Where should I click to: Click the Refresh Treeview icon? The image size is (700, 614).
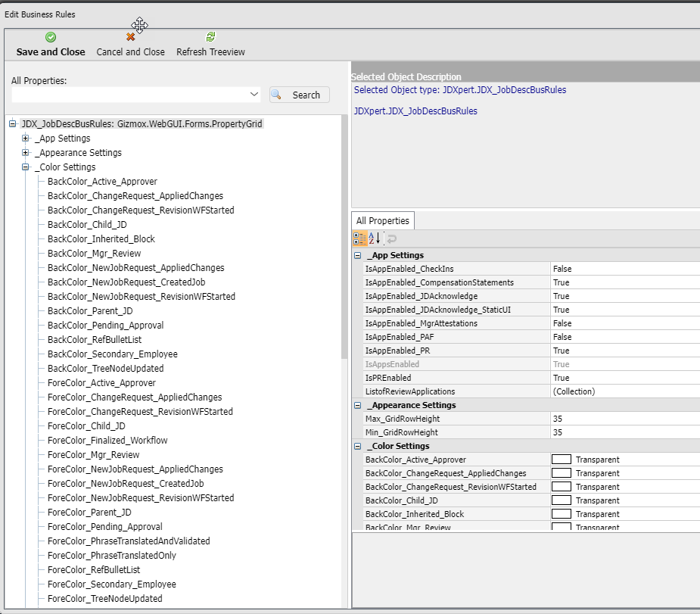pos(210,37)
